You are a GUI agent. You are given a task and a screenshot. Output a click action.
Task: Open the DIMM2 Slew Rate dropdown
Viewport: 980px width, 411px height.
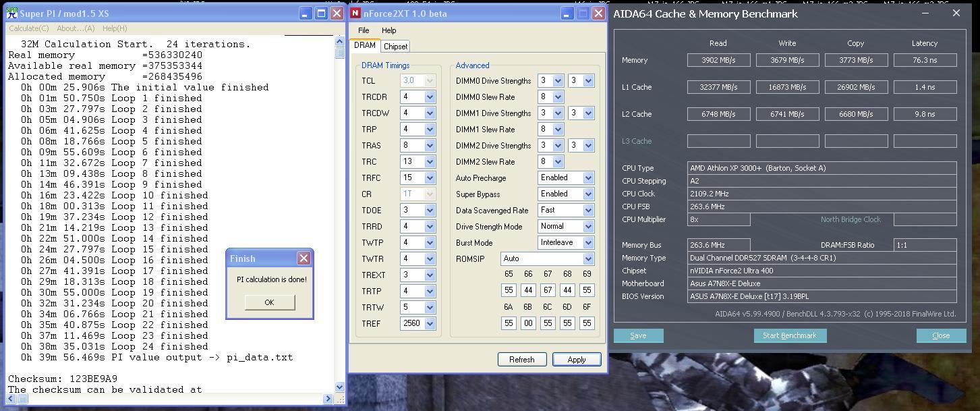[558, 161]
